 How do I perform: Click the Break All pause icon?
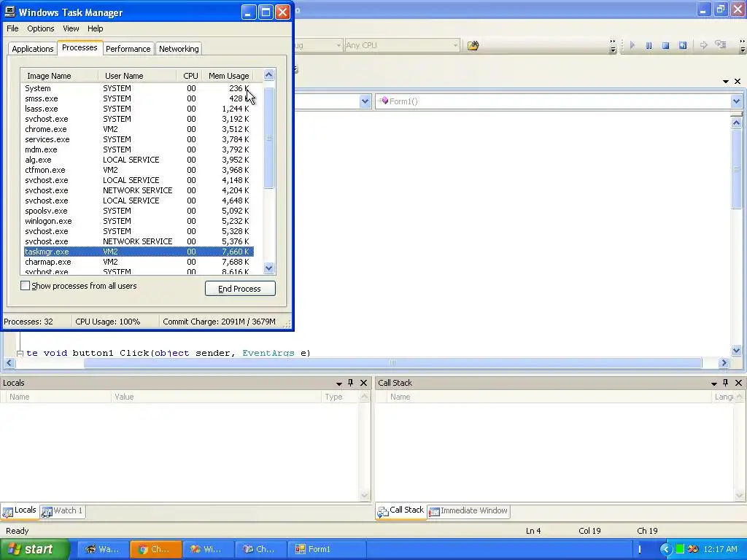click(649, 45)
